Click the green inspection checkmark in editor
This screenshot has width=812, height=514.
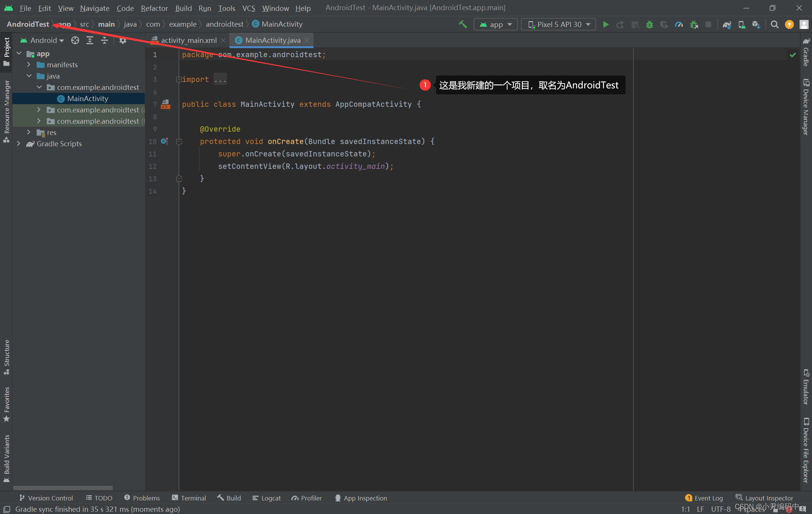[793, 55]
